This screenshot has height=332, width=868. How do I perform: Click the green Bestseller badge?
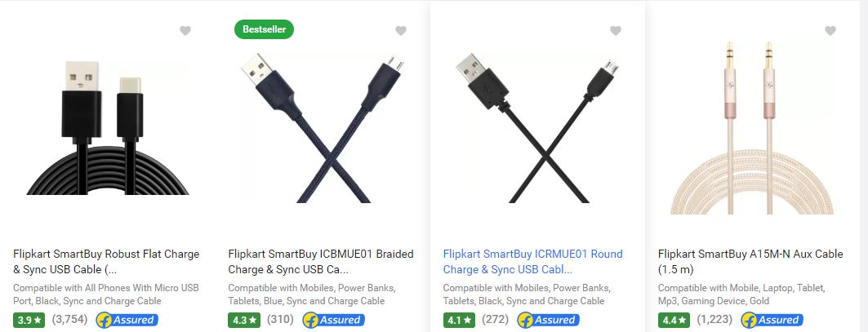tap(264, 29)
